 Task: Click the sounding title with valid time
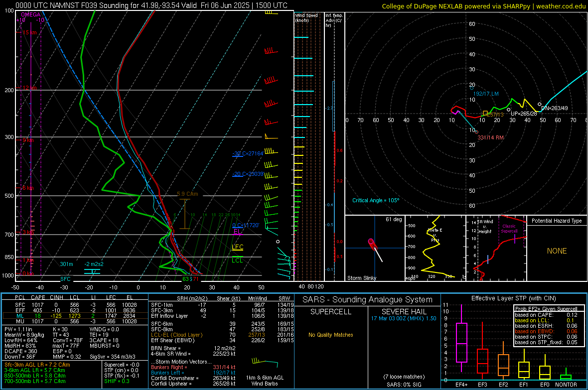[x=151, y=5]
